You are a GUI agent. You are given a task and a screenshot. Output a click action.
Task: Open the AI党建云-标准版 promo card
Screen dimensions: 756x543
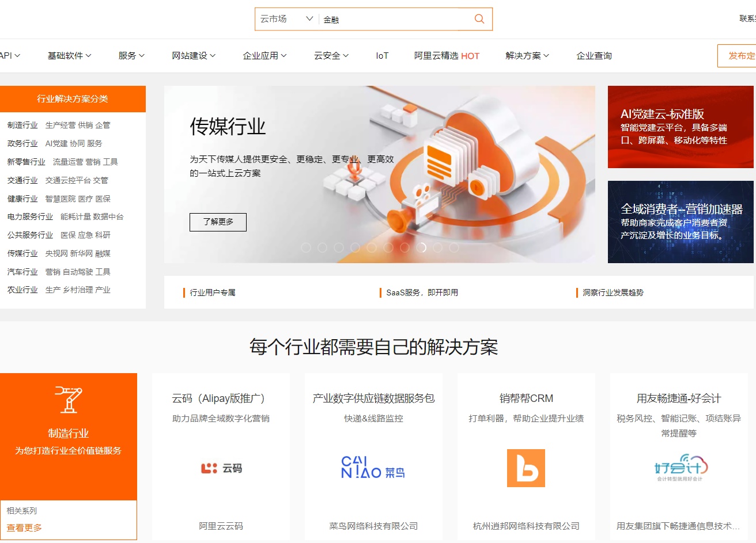coord(681,127)
